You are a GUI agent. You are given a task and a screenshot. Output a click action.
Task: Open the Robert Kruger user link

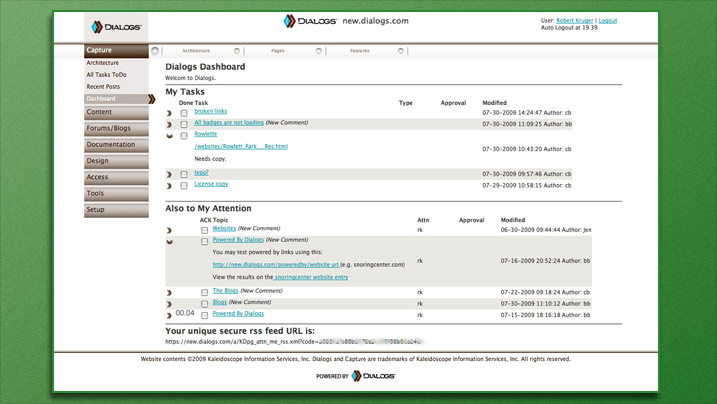(575, 21)
